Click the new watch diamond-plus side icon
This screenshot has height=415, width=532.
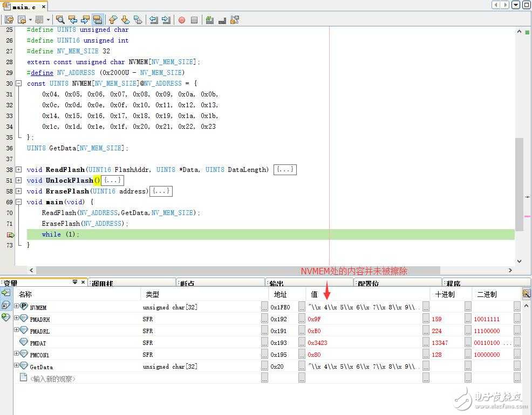[6, 317]
